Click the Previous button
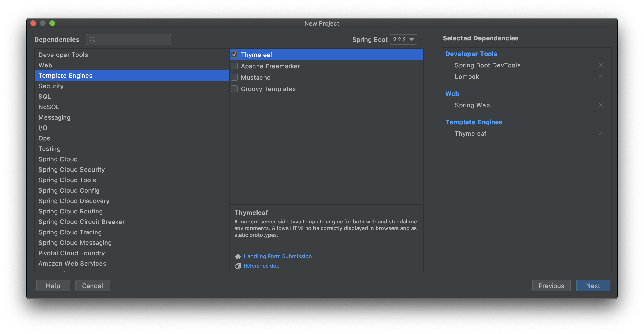Screen dimensions: 644x334 tap(551, 286)
